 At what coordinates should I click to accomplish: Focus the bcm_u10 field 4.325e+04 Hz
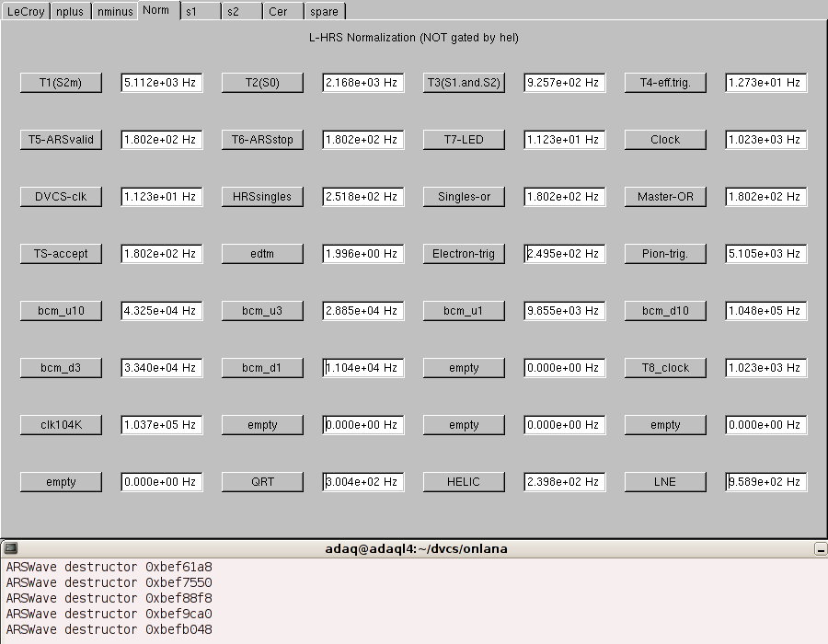(x=162, y=310)
